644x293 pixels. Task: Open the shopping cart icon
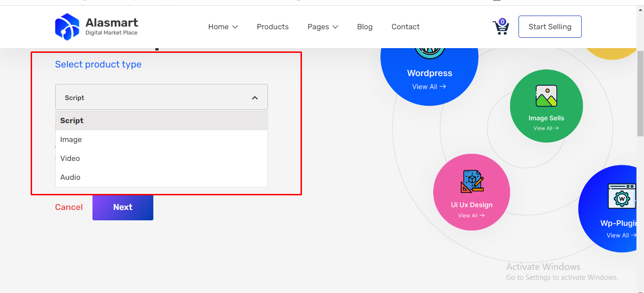[x=500, y=27]
